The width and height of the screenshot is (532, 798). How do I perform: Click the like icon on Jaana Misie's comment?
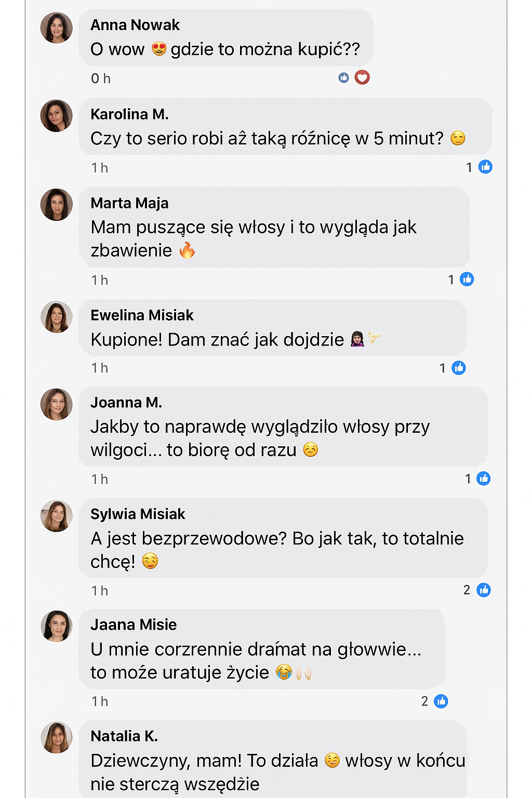tap(441, 701)
